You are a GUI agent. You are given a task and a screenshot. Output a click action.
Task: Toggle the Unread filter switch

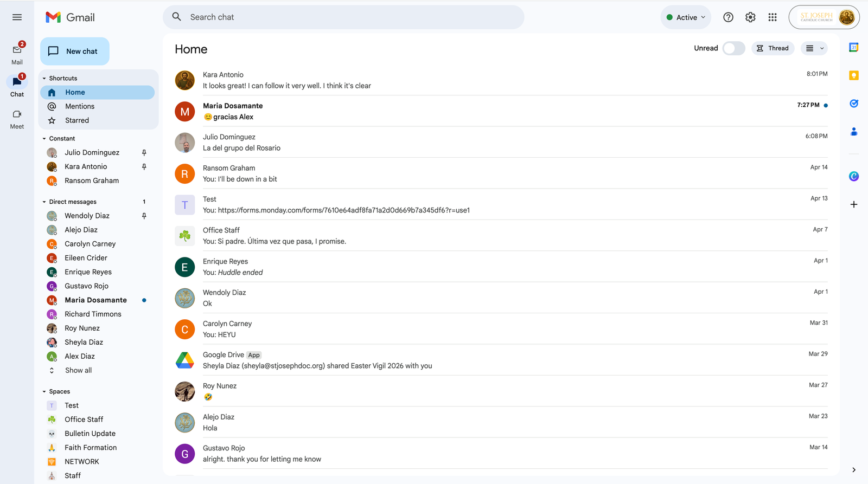pos(733,48)
